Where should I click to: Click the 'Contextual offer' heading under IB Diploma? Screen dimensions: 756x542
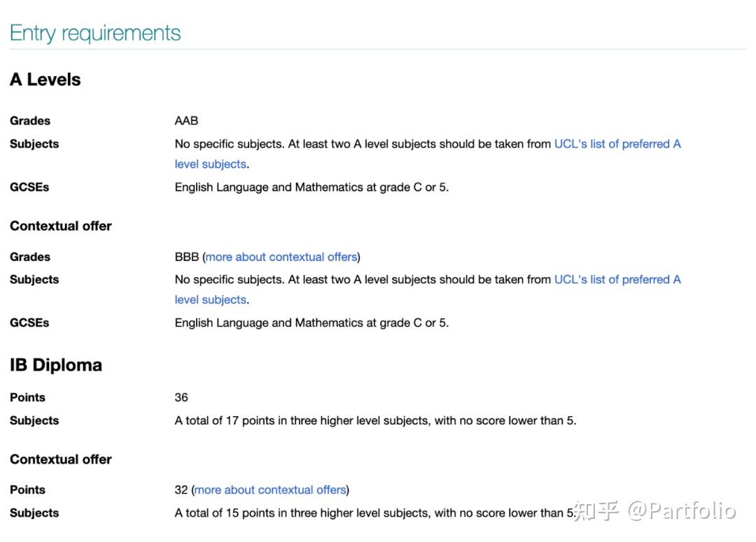point(61,459)
